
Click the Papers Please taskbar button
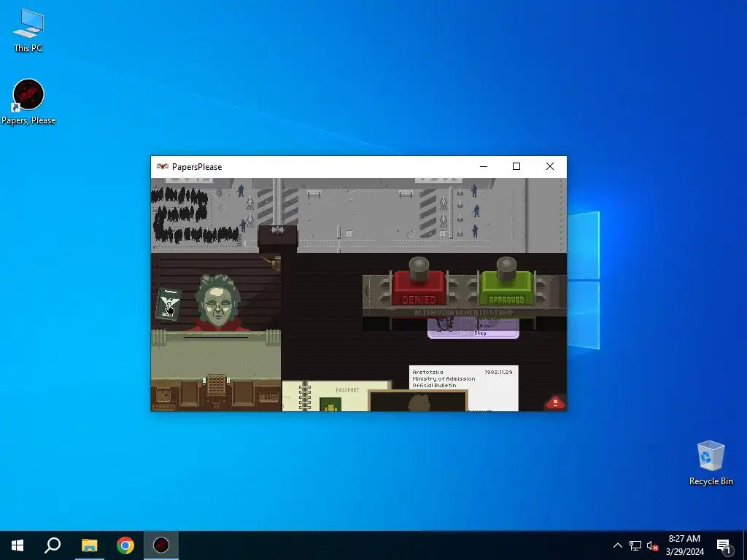coord(161,545)
